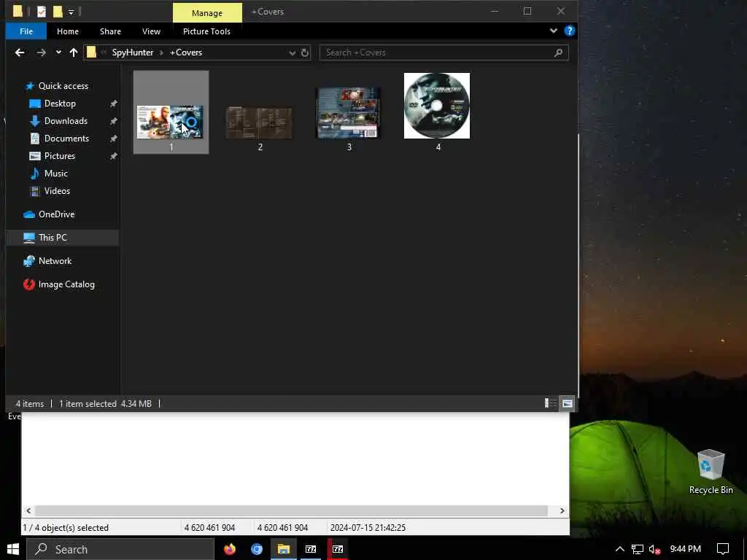
Task: Open Image Catalog in navigation pane
Action: click(66, 284)
